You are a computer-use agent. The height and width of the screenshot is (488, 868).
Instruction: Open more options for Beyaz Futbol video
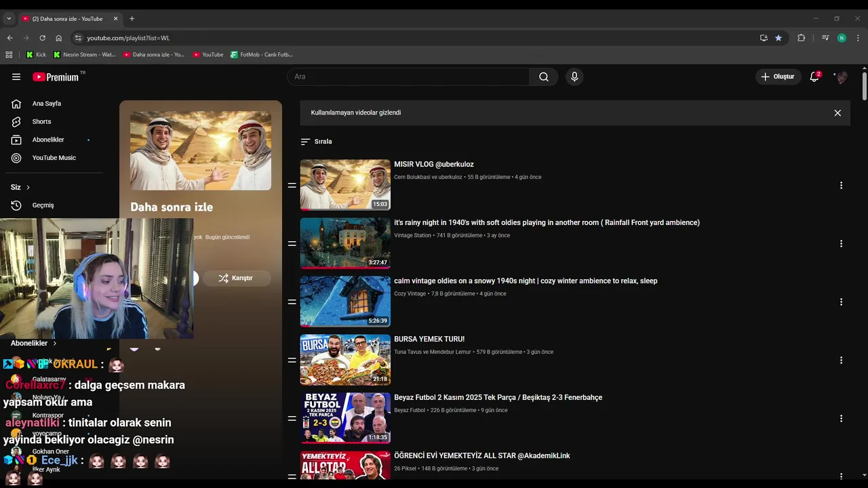[841, 418]
